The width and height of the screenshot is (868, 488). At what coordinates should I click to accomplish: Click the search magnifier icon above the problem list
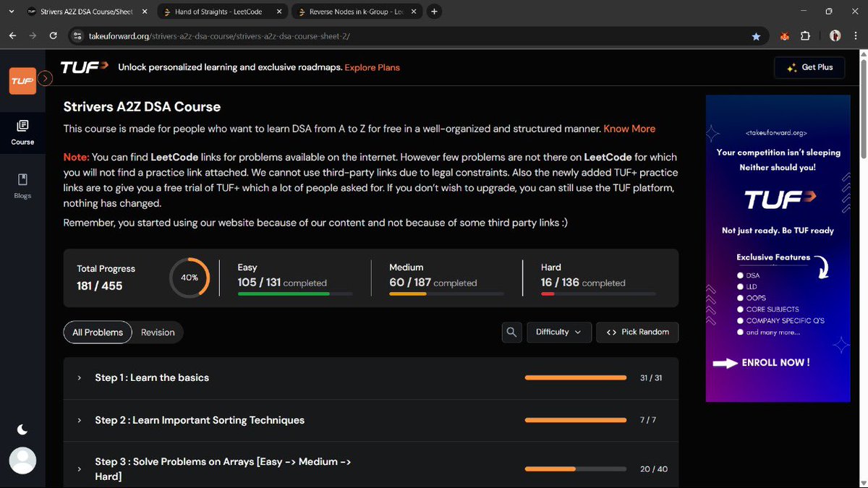[x=511, y=332]
